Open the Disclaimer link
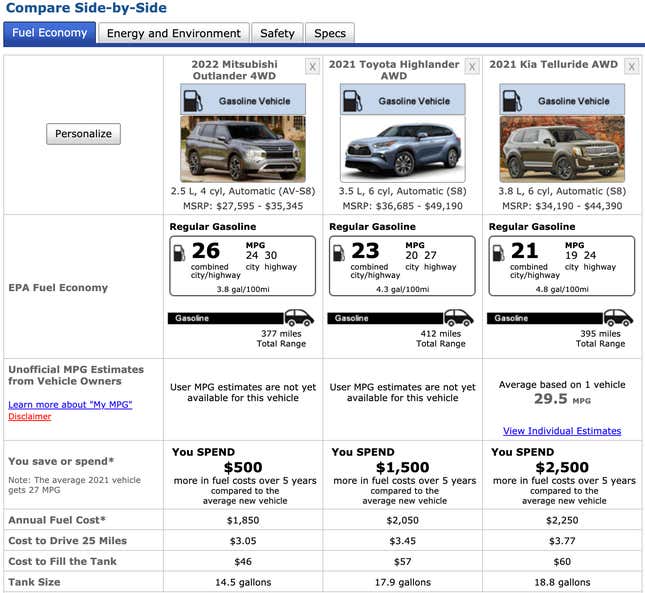Image resolution: width=645 pixels, height=593 pixels. [30, 417]
